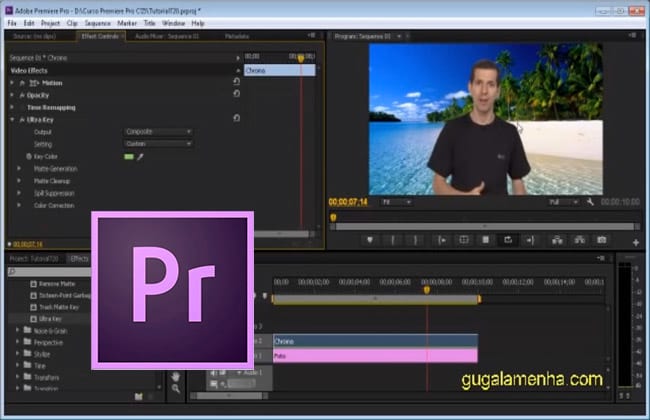
Task: Click the Effects panel search field
Action: (50, 272)
